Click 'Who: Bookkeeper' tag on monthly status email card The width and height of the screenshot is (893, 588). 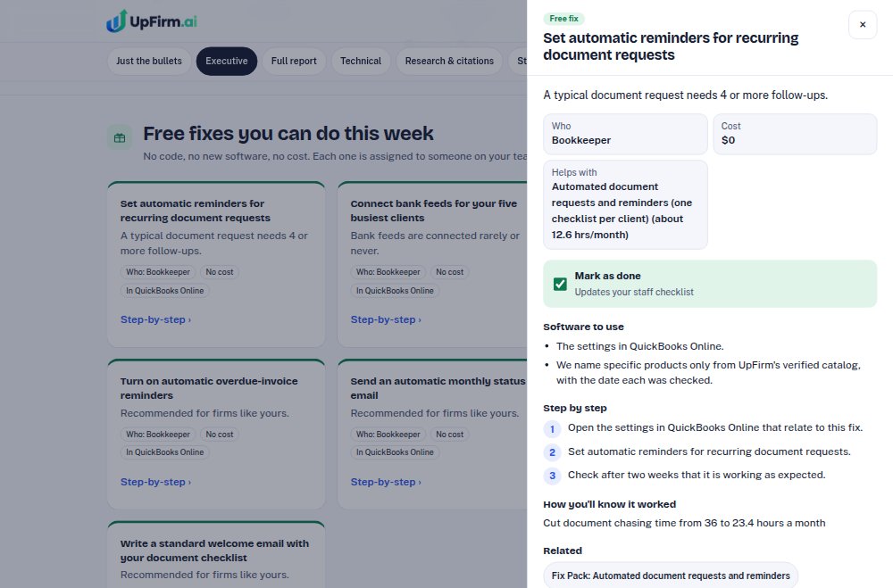pos(388,435)
